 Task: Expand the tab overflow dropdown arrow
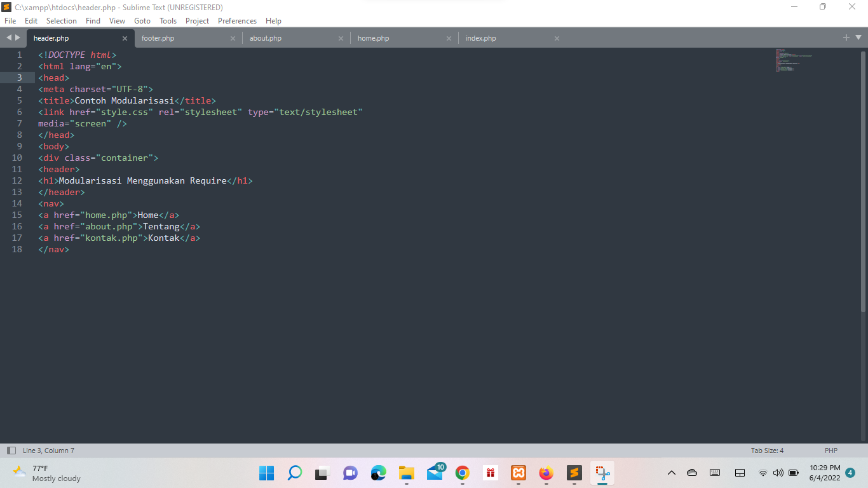[859, 37]
